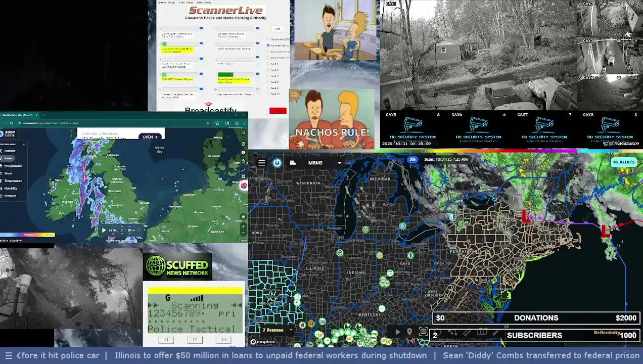Viewport: 643px width, 364px height.
Task: Expand the 7 Frames dropdown
Action: 277,330
